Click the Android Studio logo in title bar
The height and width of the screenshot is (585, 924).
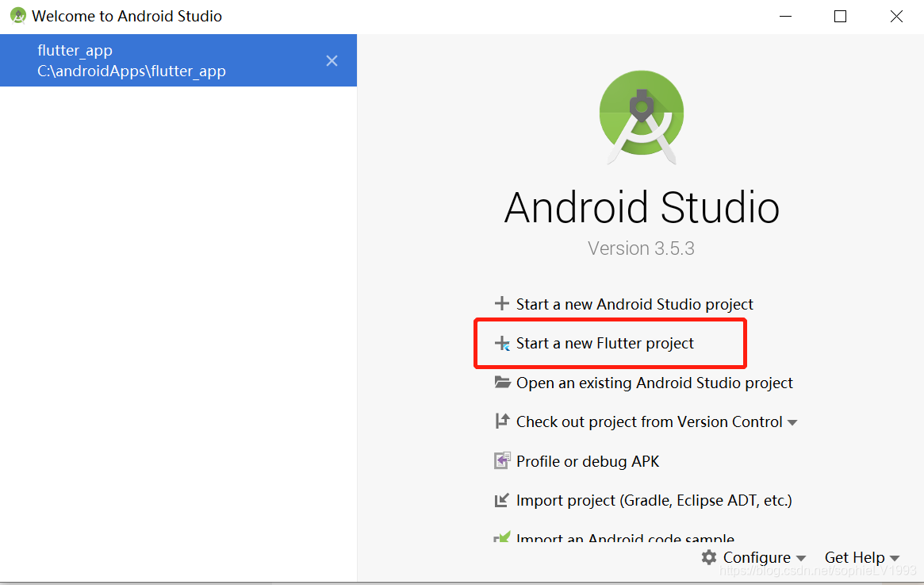(x=18, y=16)
